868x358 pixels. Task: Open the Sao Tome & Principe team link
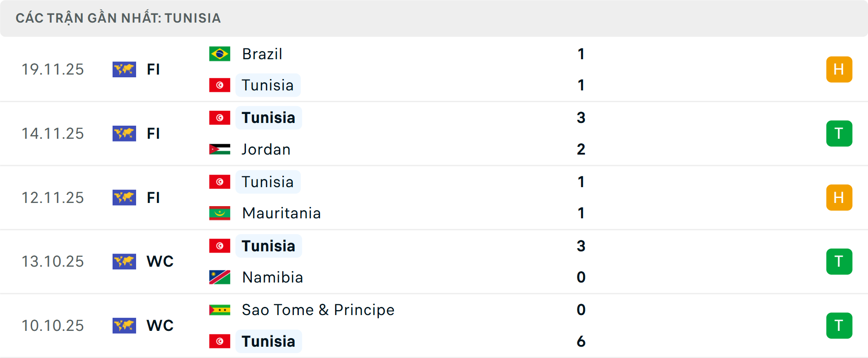click(x=318, y=310)
